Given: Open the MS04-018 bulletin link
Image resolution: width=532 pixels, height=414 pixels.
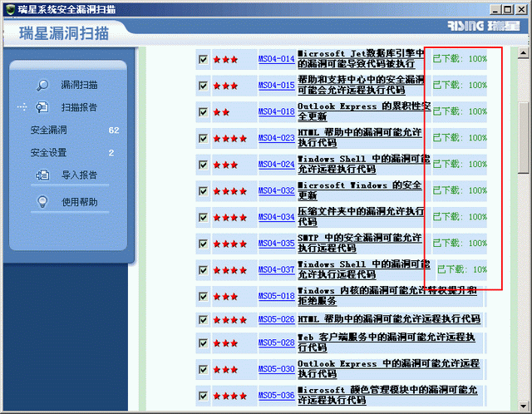Looking at the screenshot, I should click(277, 111).
